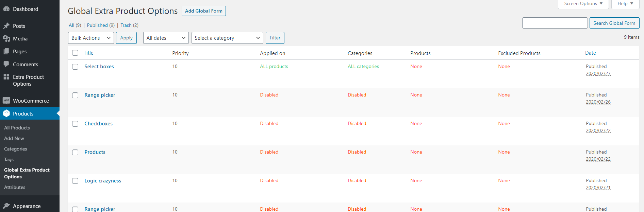Open the Select boxes form

click(x=99, y=67)
